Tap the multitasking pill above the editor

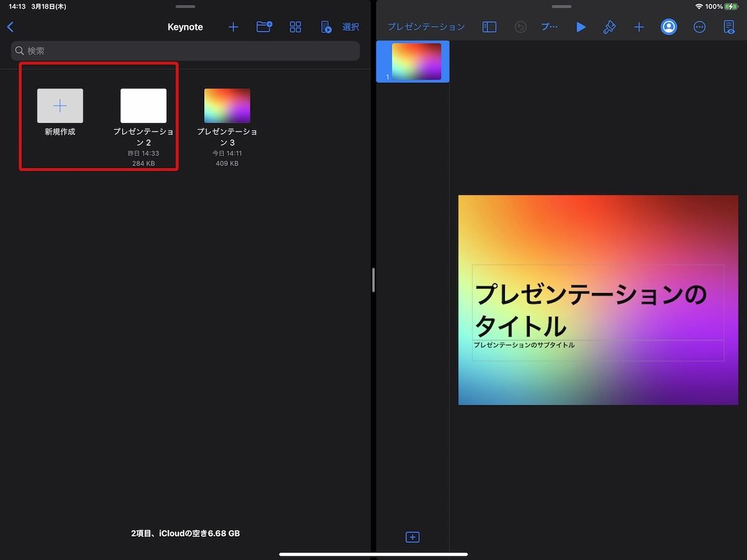click(561, 6)
